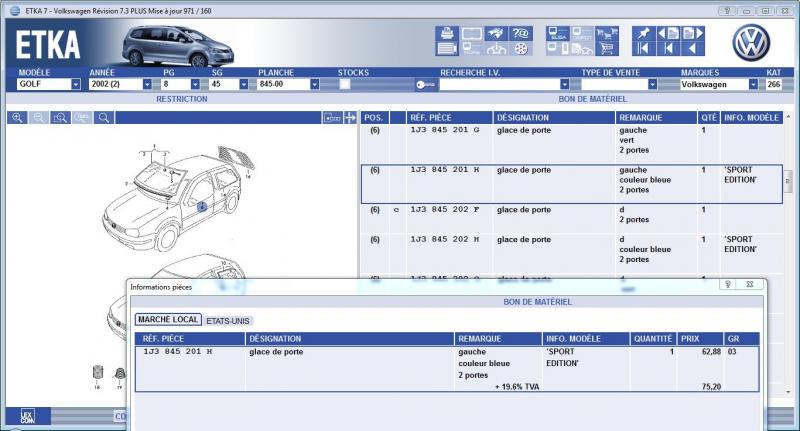Open the ELSA link icon
The width and height of the screenshot is (800, 431).
[558, 33]
